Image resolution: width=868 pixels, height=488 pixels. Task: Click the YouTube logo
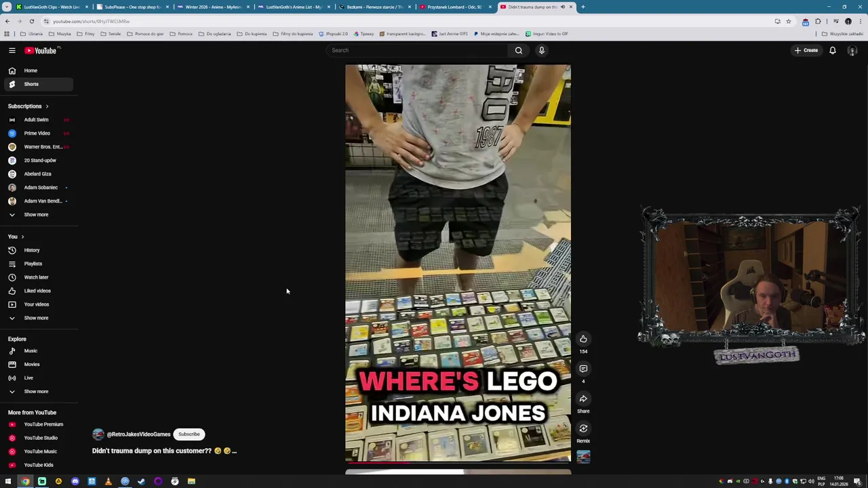pyautogui.click(x=42, y=50)
